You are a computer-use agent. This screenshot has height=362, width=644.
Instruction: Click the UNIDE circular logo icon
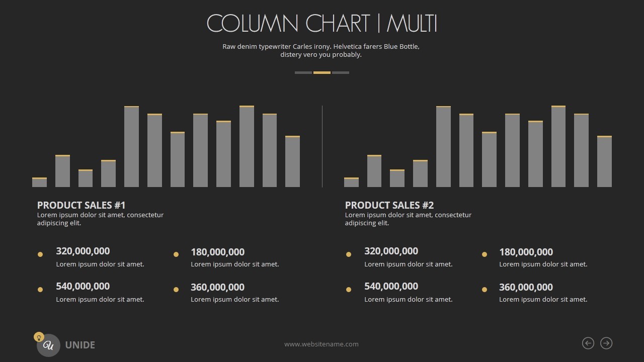pyautogui.click(x=49, y=345)
